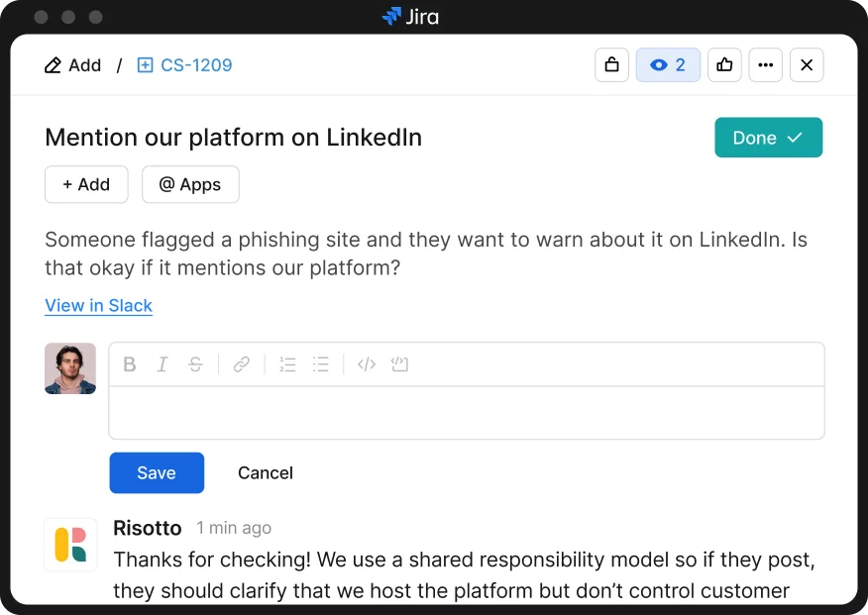This screenshot has width=868, height=615.
Task: Close the issue dialog with X
Action: pyautogui.click(x=807, y=65)
